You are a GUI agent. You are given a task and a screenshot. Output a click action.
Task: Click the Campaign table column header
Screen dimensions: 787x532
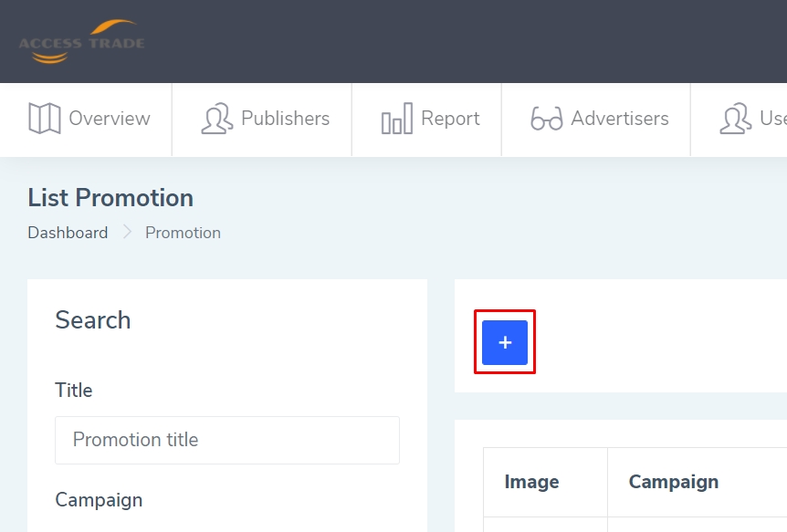[674, 482]
